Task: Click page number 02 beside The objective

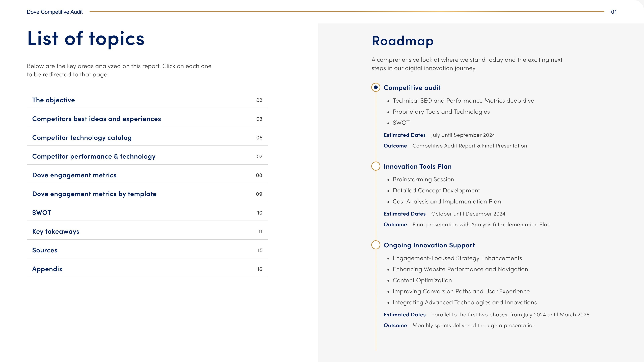Action: (x=259, y=100)
